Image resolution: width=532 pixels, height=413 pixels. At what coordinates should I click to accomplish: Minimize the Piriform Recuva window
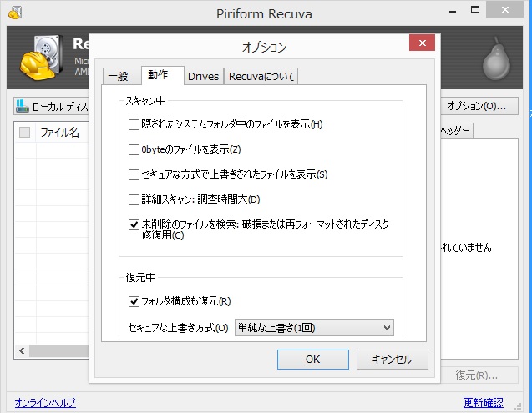tap(453, 11)
